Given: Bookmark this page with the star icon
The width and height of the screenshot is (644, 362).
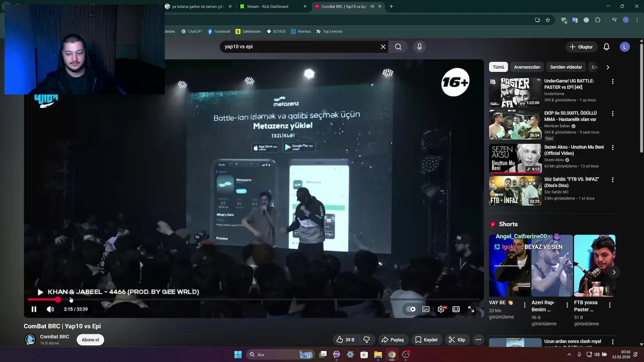Looking at the screenshot, I should pos(548,20).
